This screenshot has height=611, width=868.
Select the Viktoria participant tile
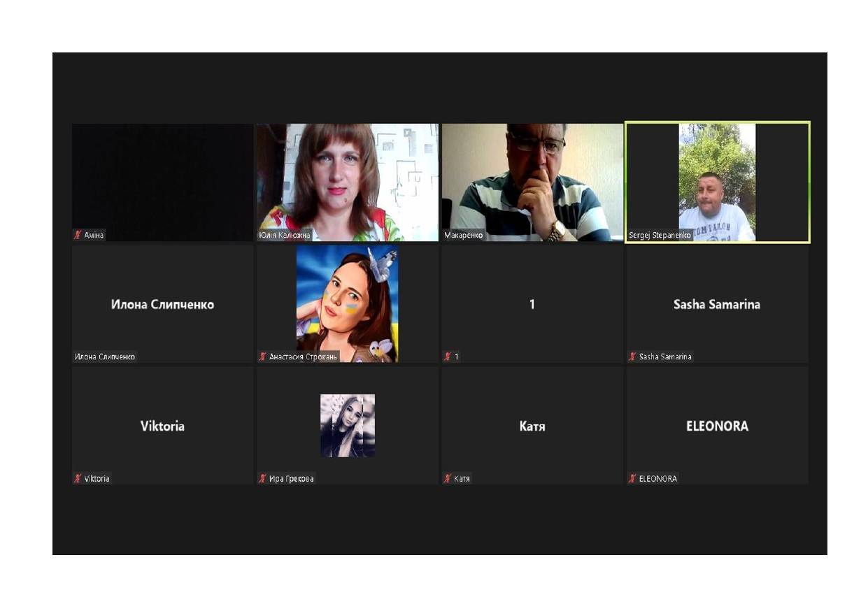tap(162, 426)
